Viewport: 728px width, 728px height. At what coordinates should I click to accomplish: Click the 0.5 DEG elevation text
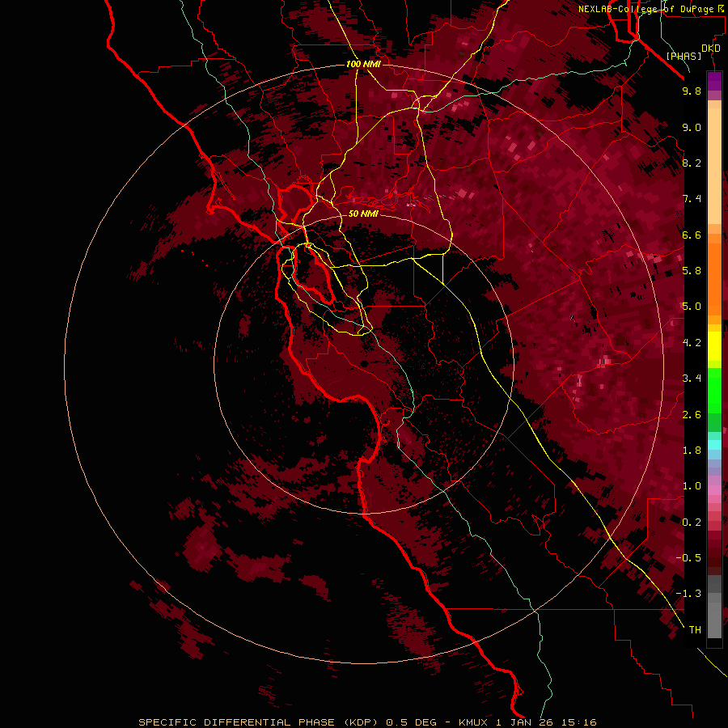[412, 722]
